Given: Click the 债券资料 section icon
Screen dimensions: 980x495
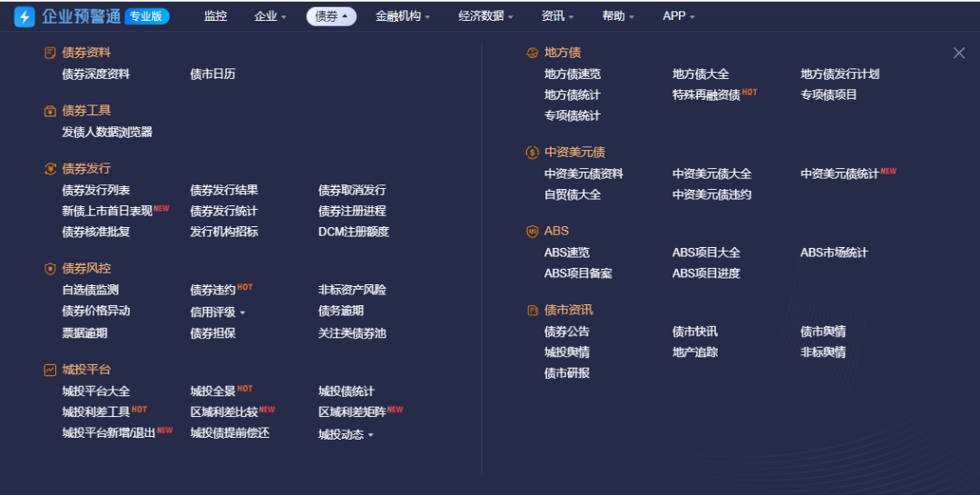Looking at the screenshot, I should (50, 53).
